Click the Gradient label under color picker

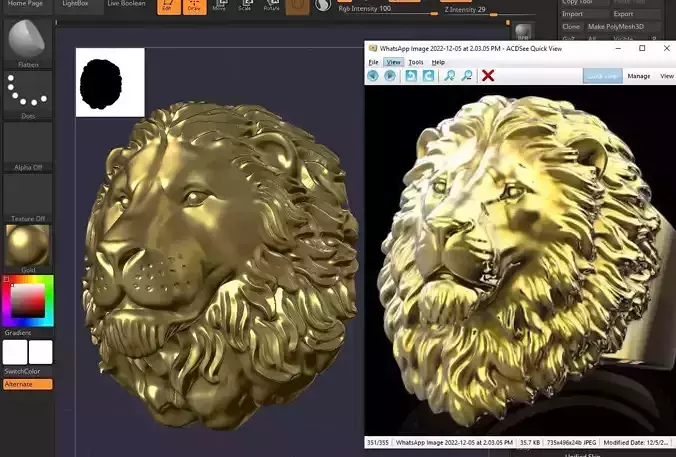18,333
